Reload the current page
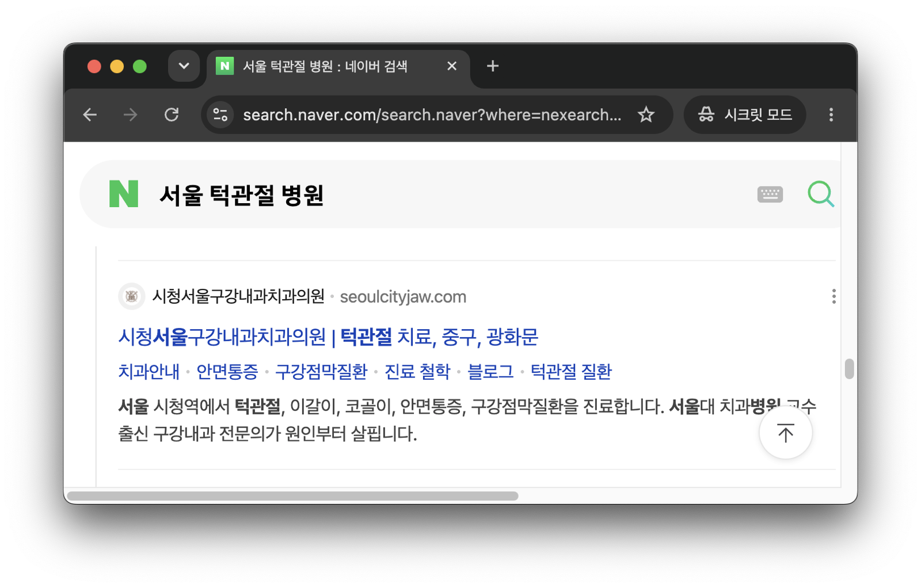This screenshot has width=921, height=588. tap(172, 114)
